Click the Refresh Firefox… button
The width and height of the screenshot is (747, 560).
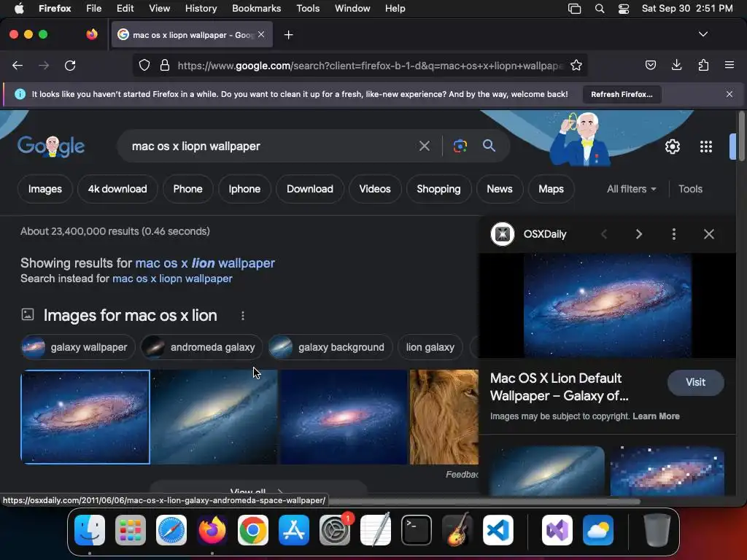coord(622,94)
